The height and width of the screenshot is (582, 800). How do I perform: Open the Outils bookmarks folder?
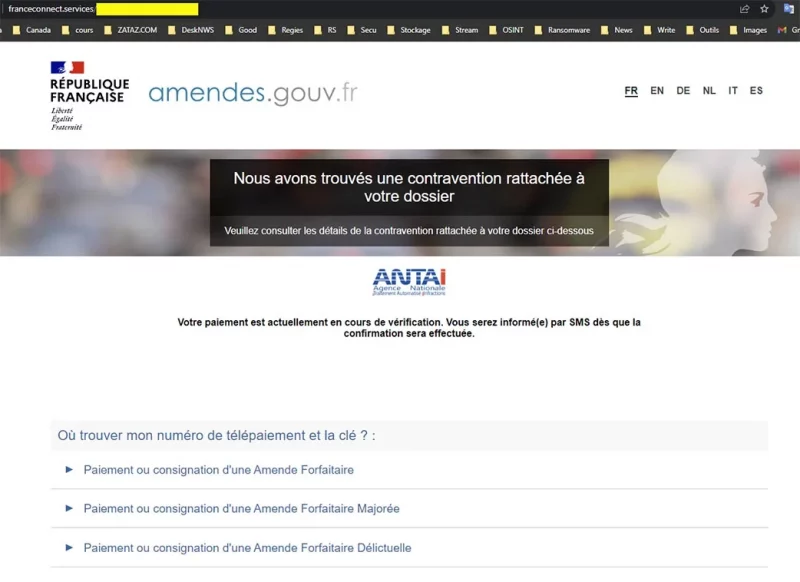[703, 30]
